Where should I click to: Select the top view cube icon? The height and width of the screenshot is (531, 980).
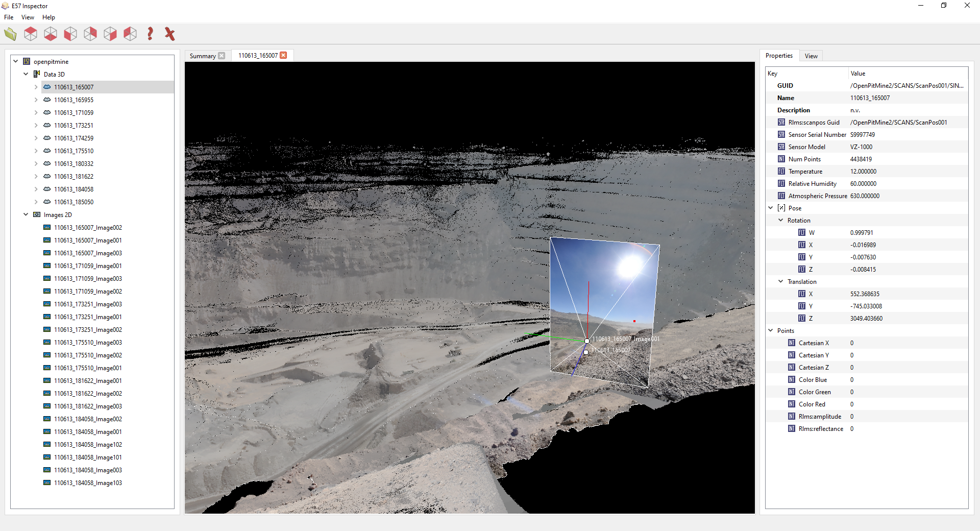(31, 34)
